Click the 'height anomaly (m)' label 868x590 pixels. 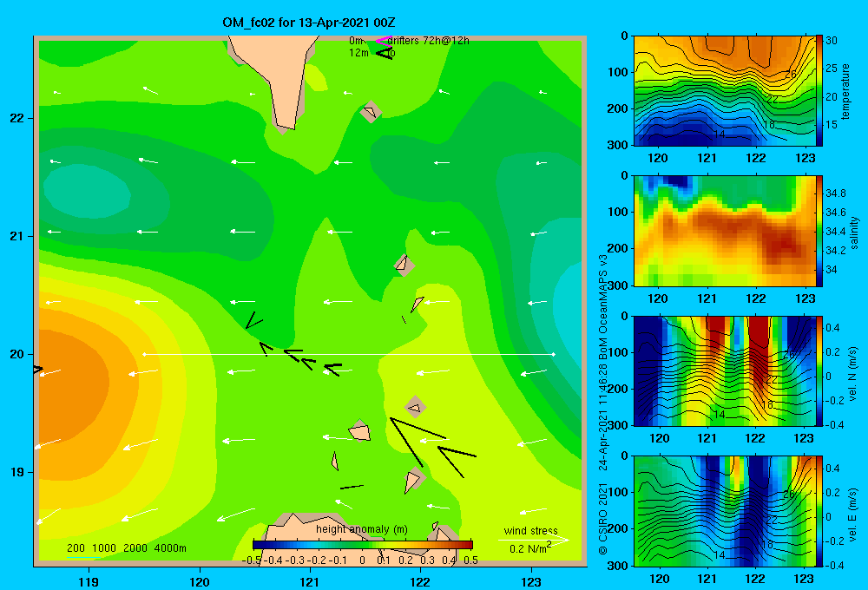pyautogui.click(x=361, y=529)
